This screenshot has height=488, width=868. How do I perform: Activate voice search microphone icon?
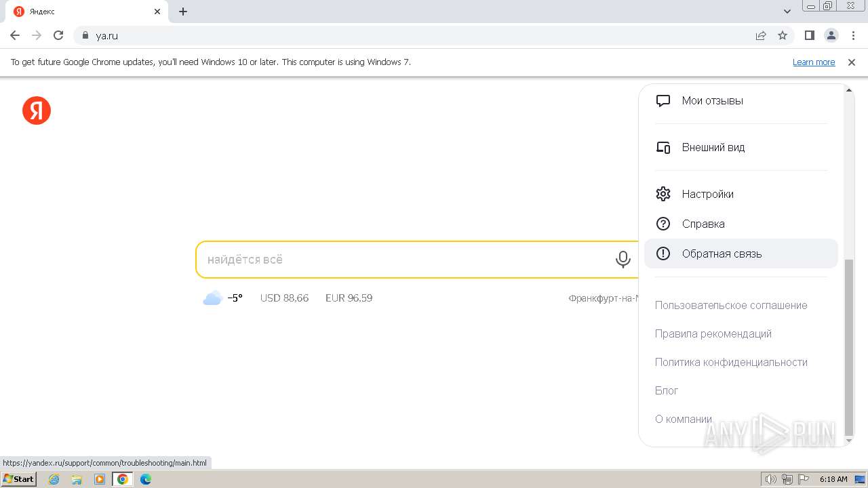[623, 260]
